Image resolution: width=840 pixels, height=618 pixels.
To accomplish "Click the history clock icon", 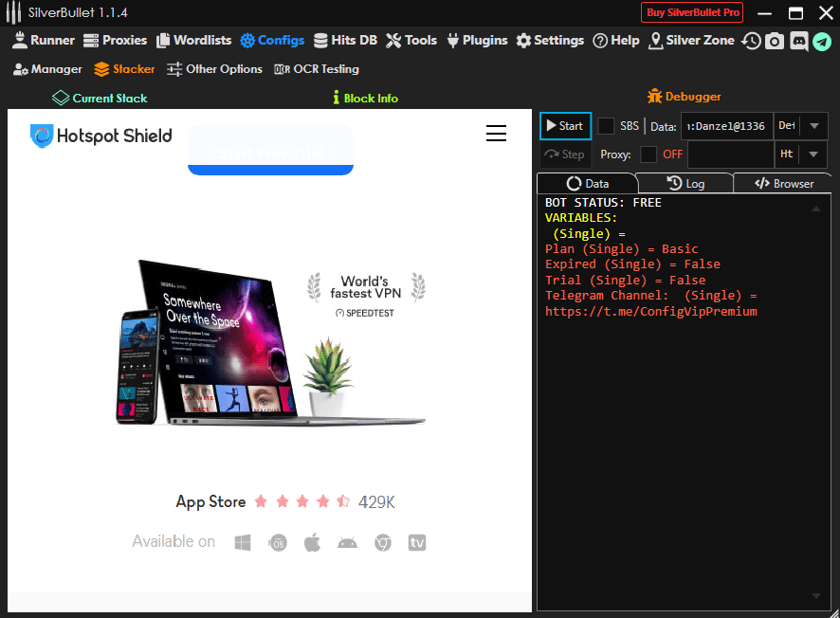I will 751,42.
